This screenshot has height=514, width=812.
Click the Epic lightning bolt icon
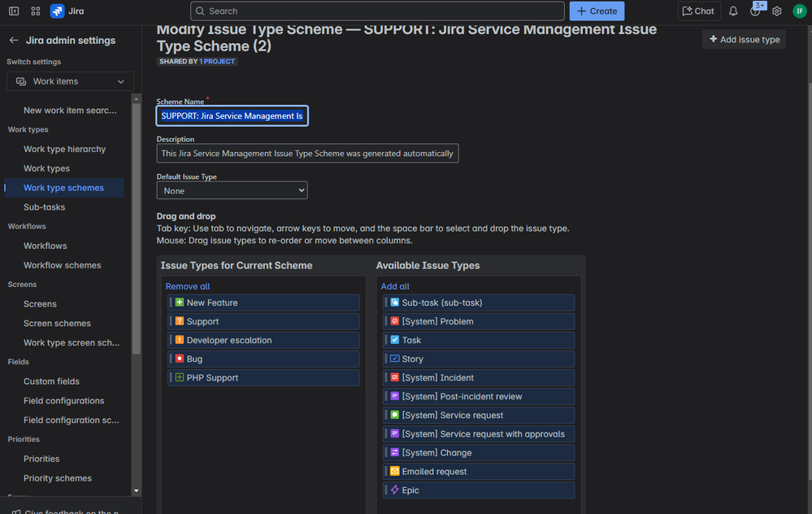[395, 490]
